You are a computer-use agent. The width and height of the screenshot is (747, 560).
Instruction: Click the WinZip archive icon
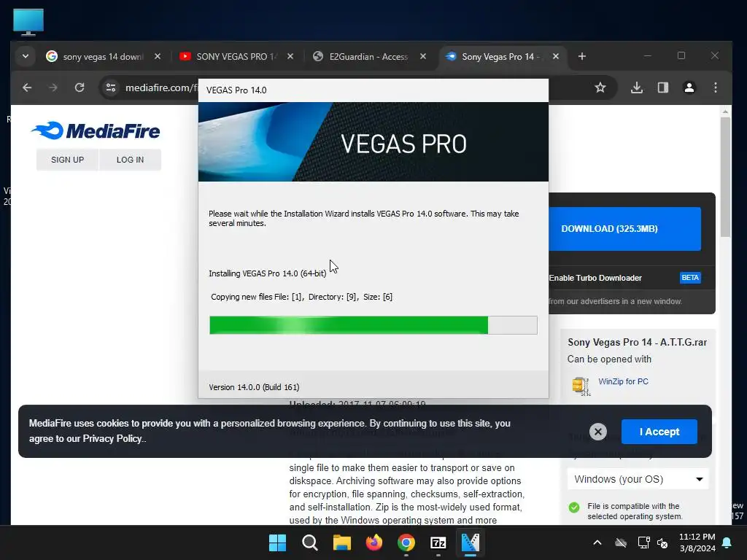(x=581, y=386)
